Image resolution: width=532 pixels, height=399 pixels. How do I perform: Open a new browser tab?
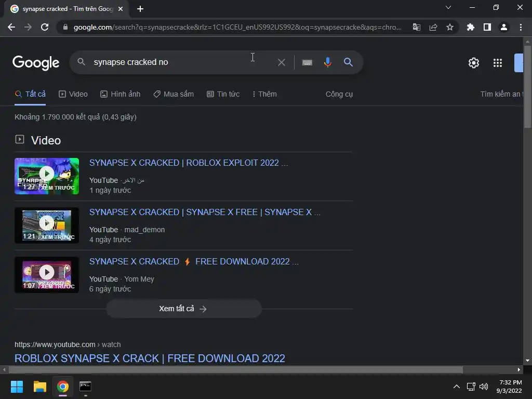(x=140, y=9)
